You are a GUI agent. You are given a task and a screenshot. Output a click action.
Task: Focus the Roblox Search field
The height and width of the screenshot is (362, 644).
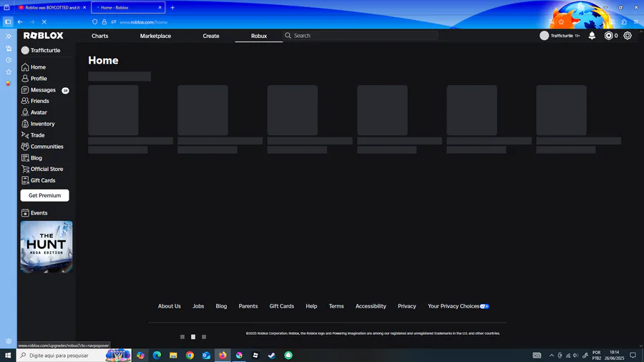[361, 36]
